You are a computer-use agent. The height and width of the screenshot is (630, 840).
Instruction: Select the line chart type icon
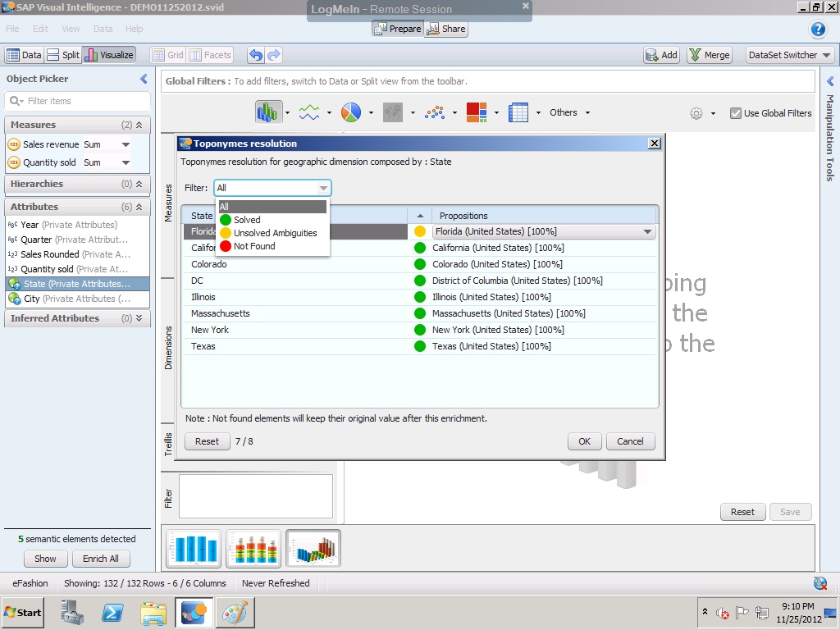click(309, 112)
